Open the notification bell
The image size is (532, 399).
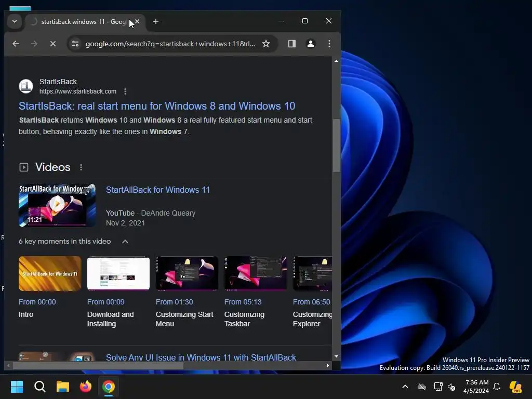point(497,387)
